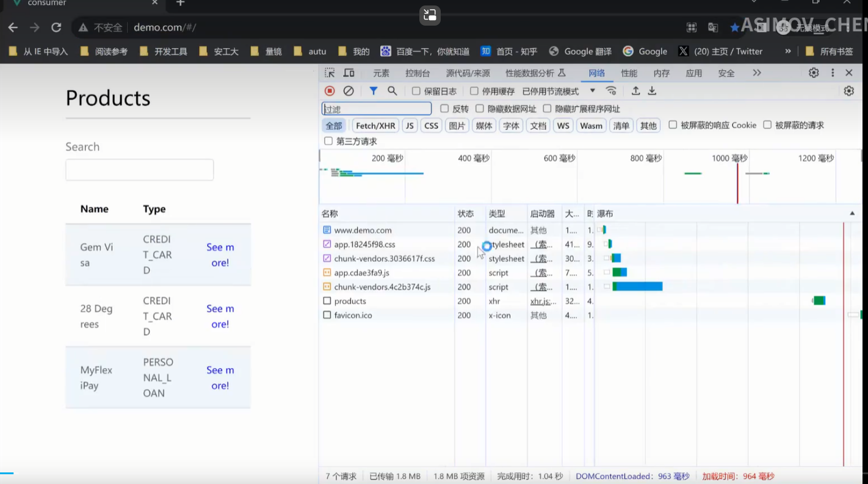Click the inspect element picker icon

[330, 73]
